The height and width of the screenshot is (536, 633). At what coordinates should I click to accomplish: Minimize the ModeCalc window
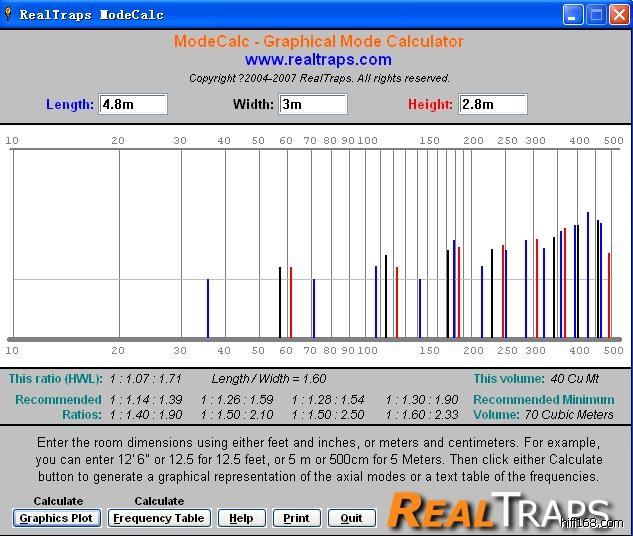[573, 15]
